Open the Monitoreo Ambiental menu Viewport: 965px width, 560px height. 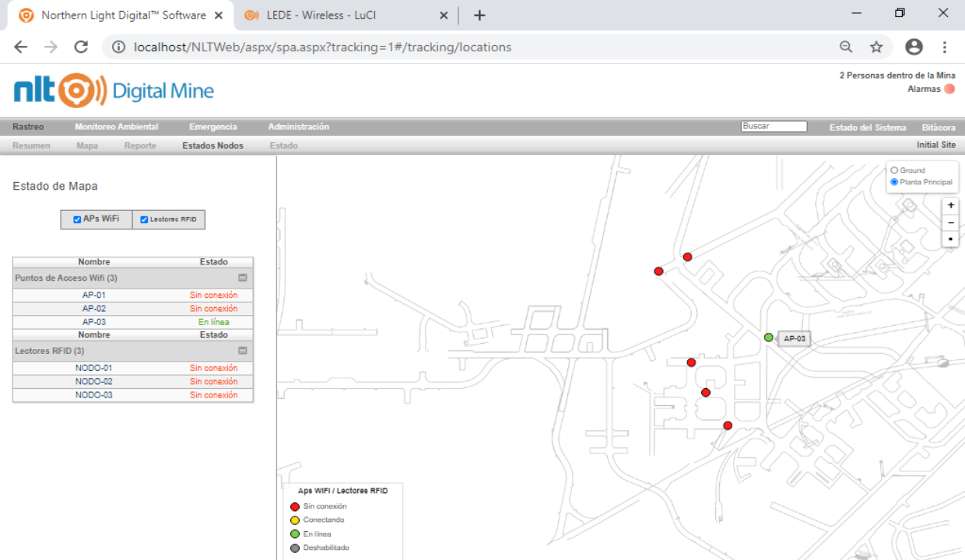[x=117, y=127]
